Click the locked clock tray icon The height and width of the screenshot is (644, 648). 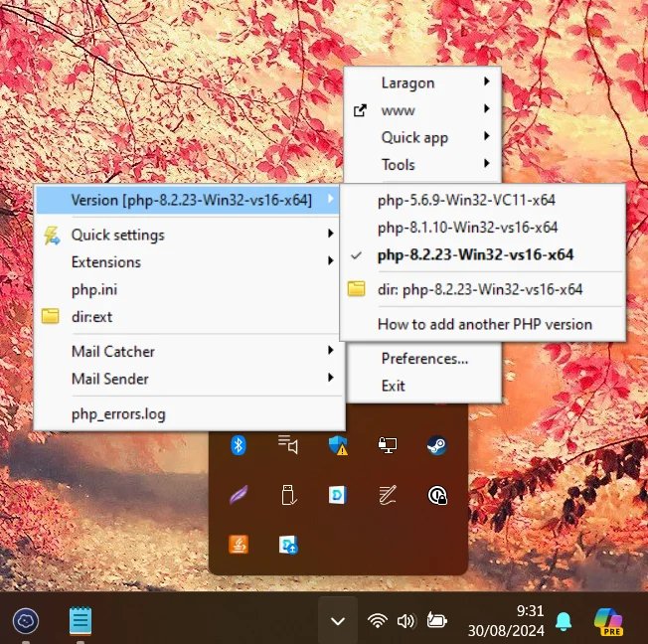point(437,495)
